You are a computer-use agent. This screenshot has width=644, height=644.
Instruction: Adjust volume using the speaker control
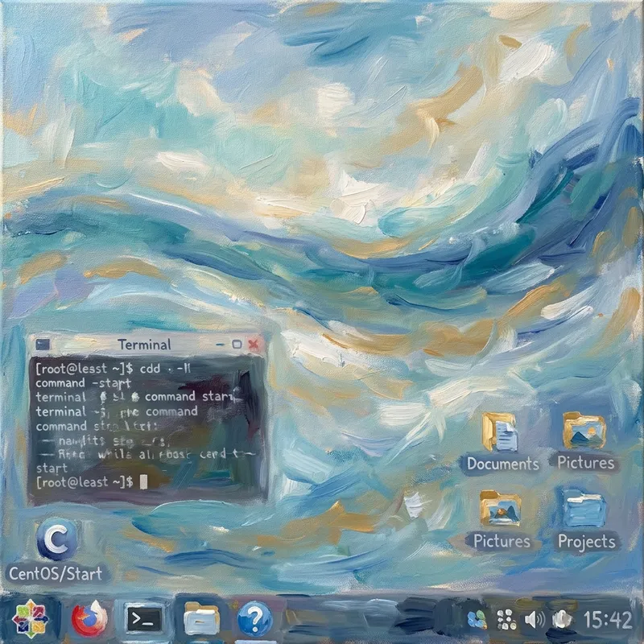(535, 618)
